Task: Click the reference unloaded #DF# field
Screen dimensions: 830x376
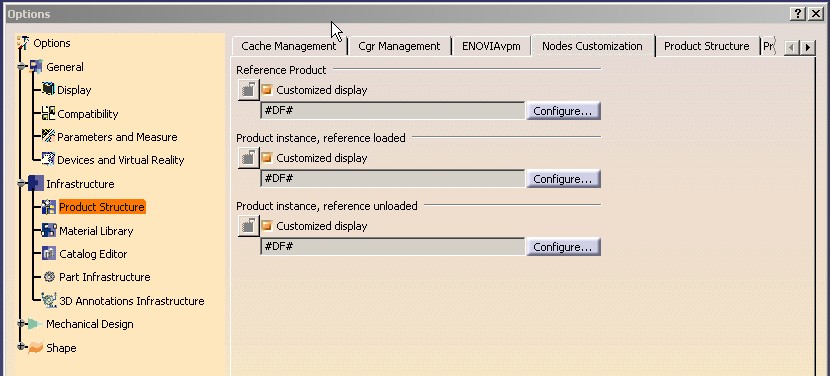Action: tap(393, 246)
